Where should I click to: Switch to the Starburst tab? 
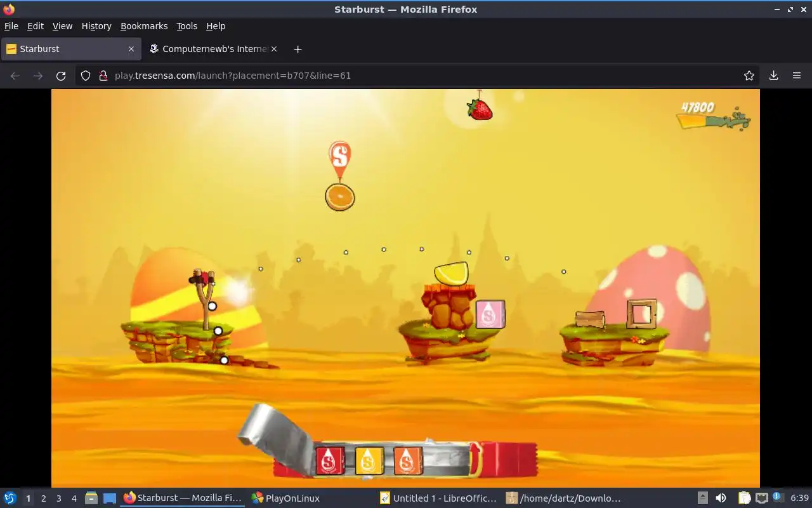click(x=70, y=49)
